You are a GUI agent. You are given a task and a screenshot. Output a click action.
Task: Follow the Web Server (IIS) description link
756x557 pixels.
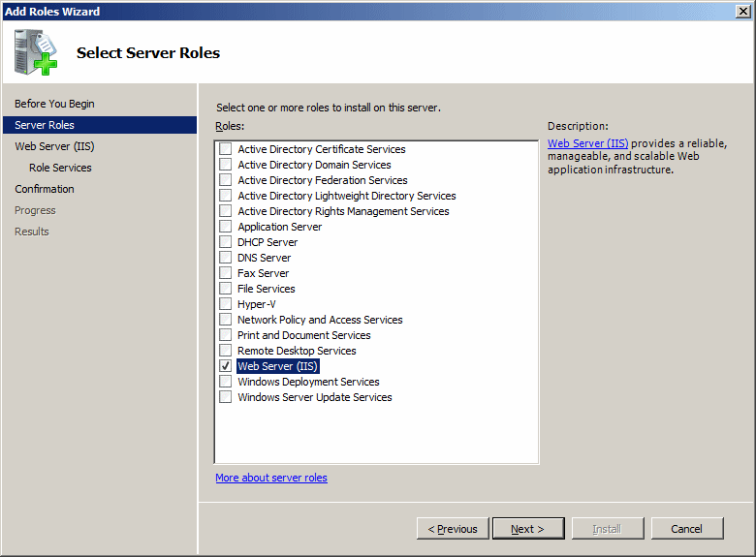pyautogui.click(x=587, y=143)
